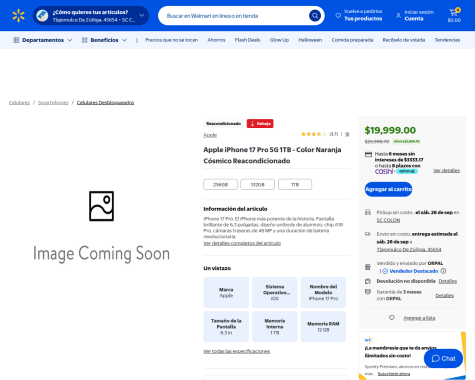Open the Flash Deals menu item
This screenshot has height=380, width=475.
point(247,40)
